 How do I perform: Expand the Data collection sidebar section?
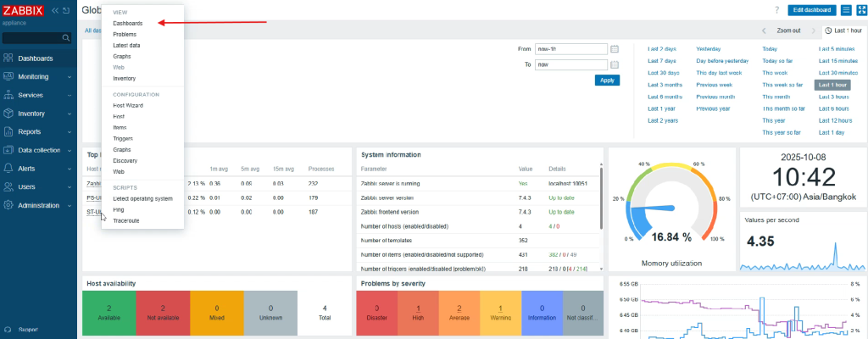click(x=38, y=150)
